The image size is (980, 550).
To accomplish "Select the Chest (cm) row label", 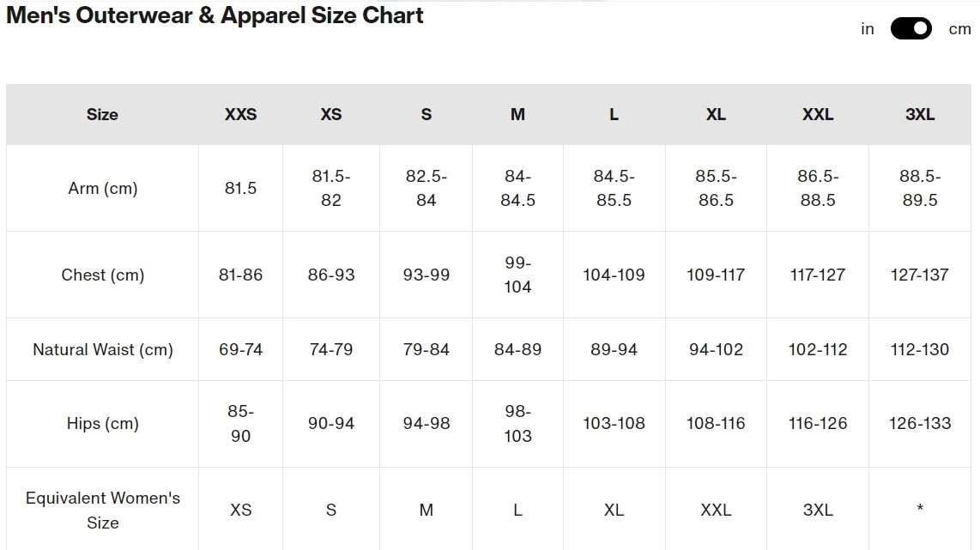I will pos(102,275).
